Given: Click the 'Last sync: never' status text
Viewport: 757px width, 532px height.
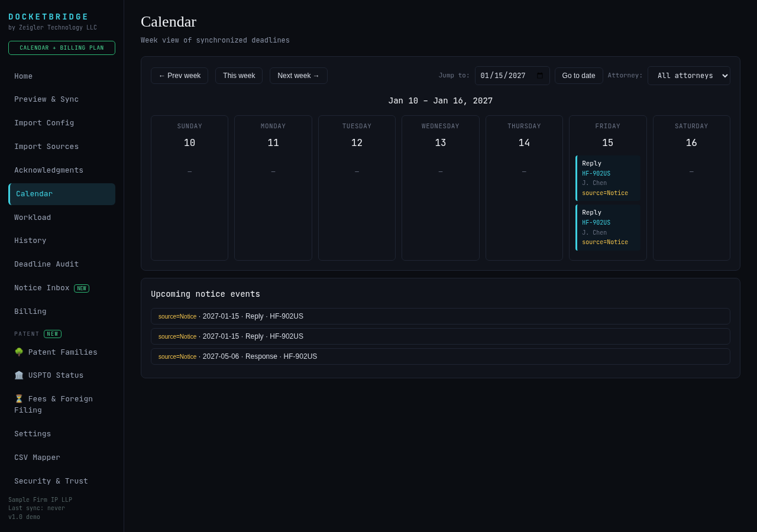Looking at the screenshot, I should [37, 508].
